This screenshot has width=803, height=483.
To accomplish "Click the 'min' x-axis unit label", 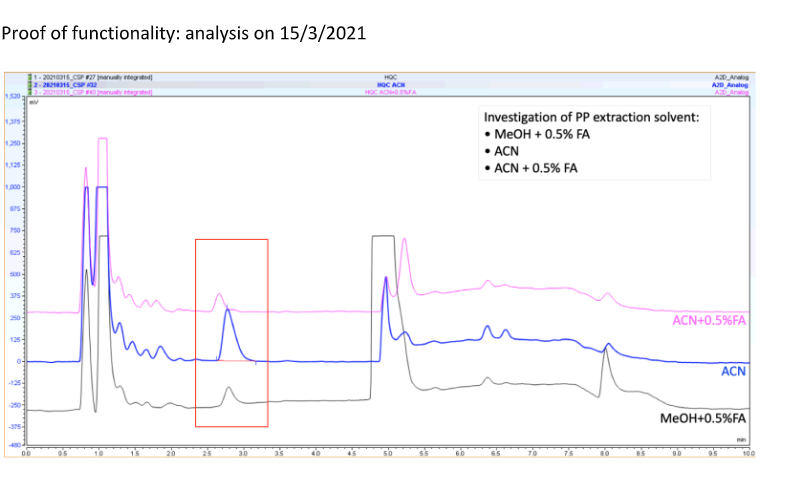I will 741,440.
